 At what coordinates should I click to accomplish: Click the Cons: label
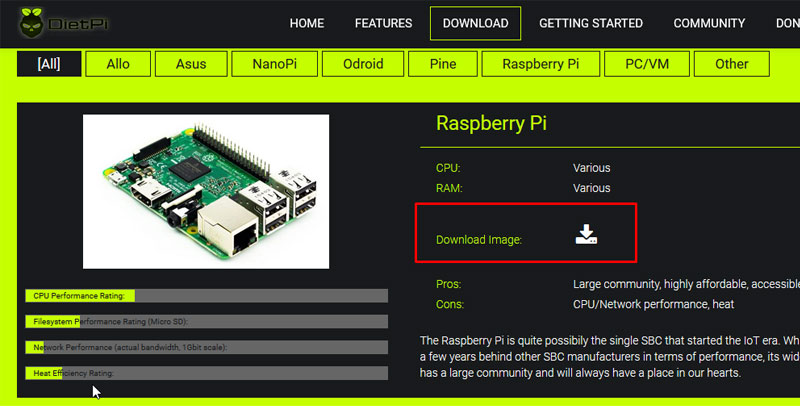click(449, 304)
